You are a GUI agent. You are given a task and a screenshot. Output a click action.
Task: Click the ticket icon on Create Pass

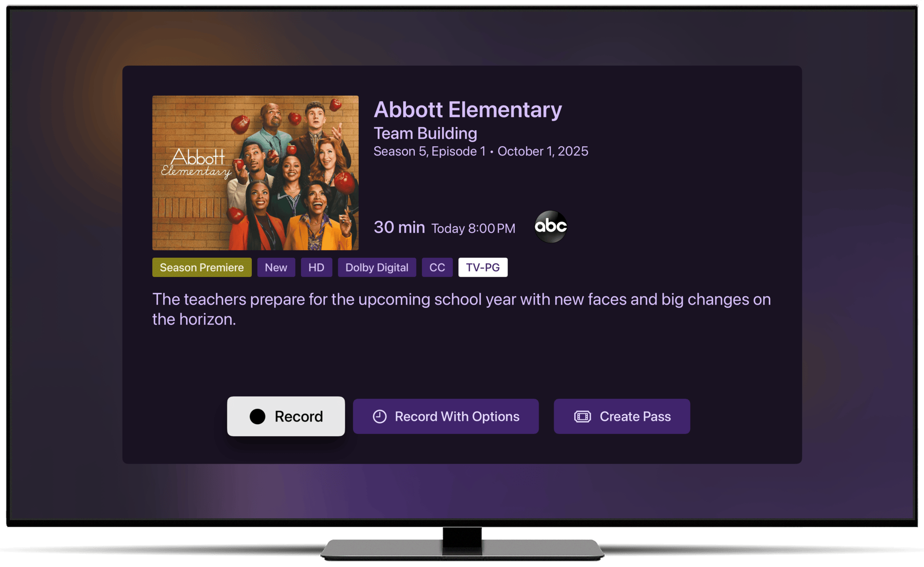583,416
